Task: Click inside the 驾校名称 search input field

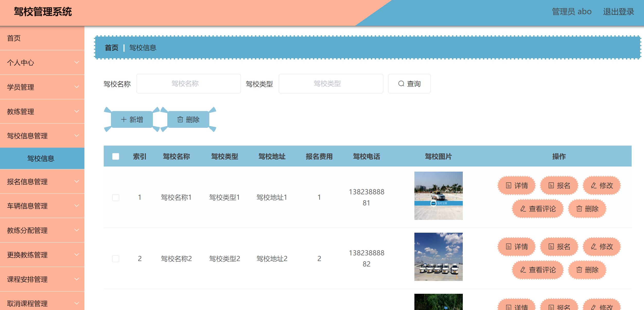Action: [x=188, y=83]
